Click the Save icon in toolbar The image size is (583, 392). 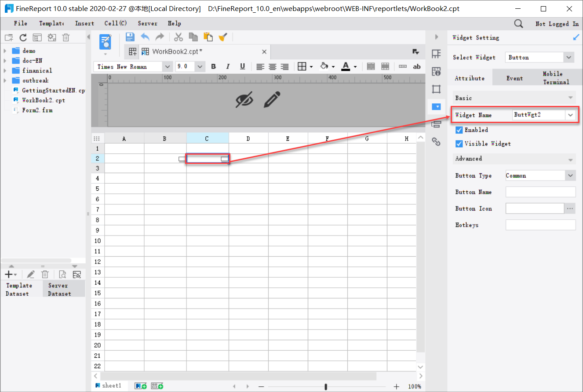(x=130, y=37)
